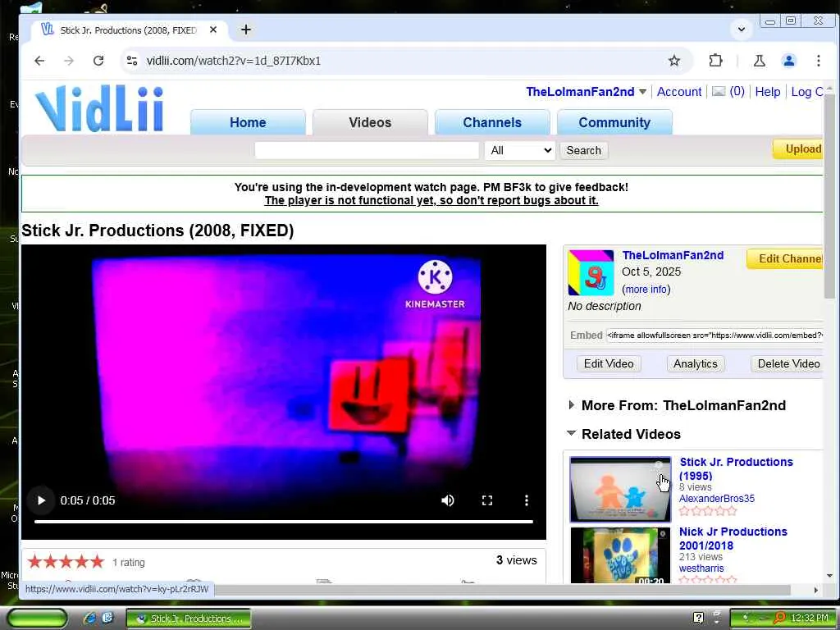The width and height of the screenshot is (840, 630).
Task: Open the video Analytics button
Action: (696, 363)
